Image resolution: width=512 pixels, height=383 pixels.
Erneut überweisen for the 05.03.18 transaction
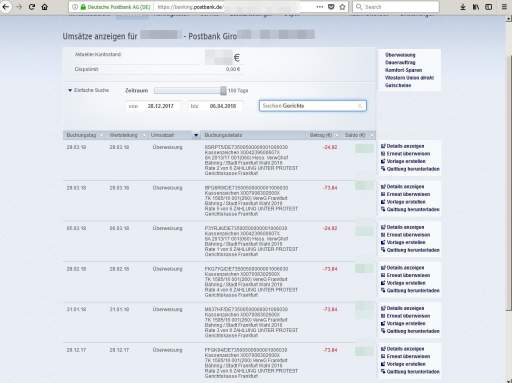[x=405, y=235]
